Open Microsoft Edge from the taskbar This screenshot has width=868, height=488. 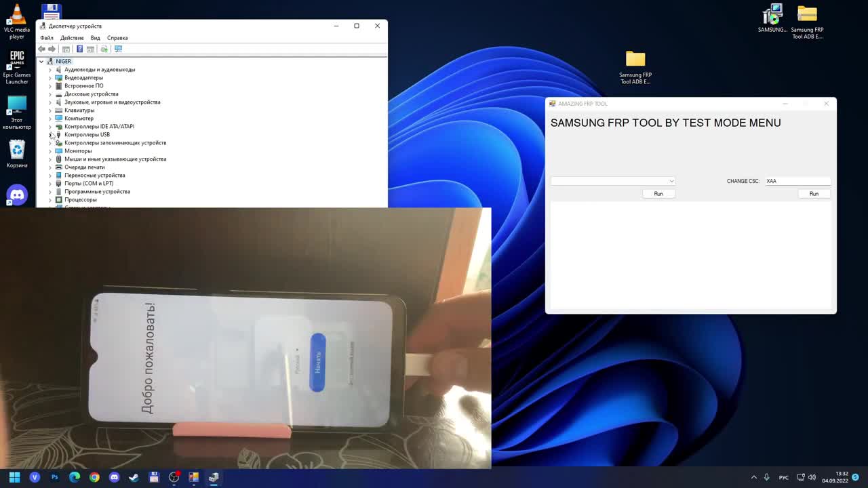[x=75, y=477]
